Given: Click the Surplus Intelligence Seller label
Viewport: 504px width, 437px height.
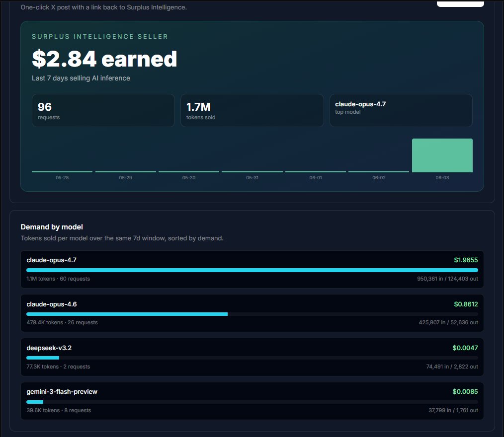Looking at the screenshot, I should 100,37.
